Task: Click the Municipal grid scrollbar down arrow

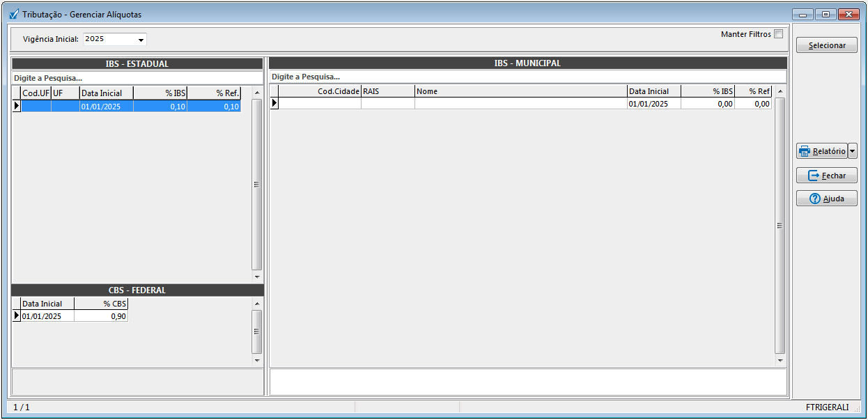Action: point(780,361)
